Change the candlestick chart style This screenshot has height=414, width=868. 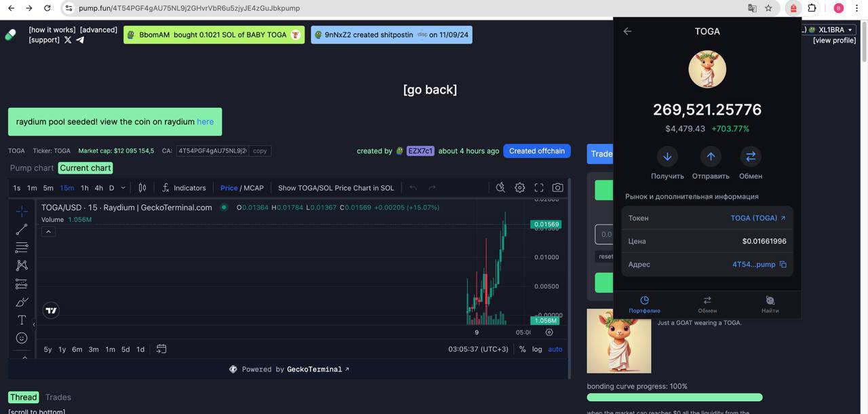[x=142, y=188]
